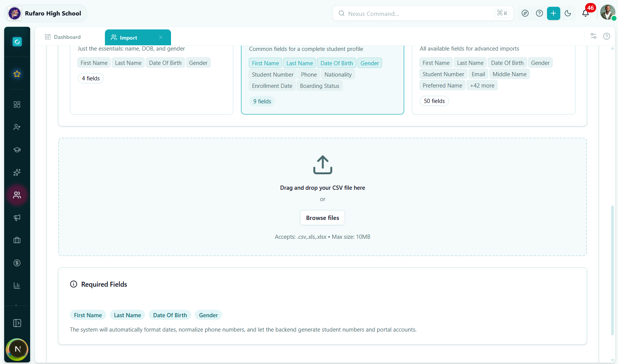Screen dimensions: 618x364
Task: Click the First Name required field pill
Action: tap(88, 315)
